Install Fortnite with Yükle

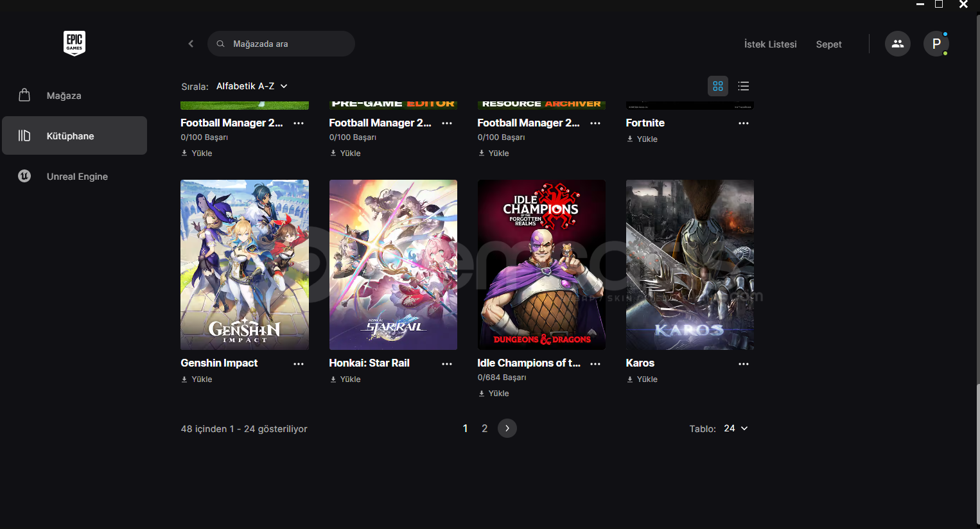[x=642, y=139]
